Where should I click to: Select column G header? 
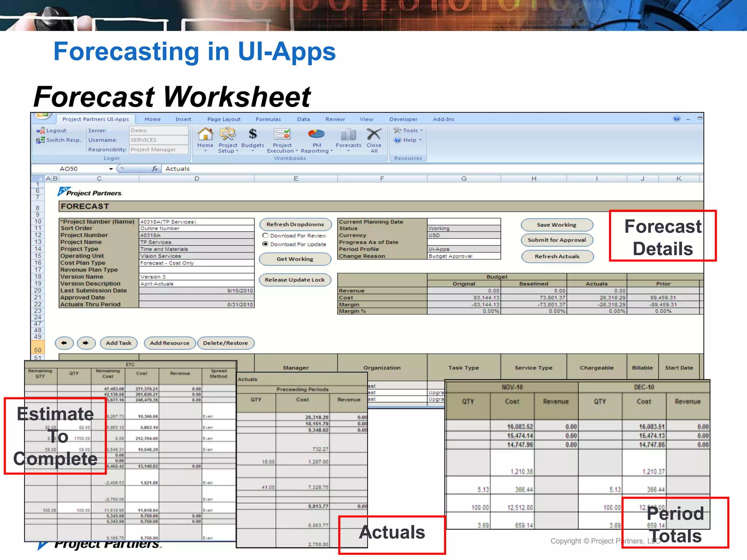(x=464, y=179)
